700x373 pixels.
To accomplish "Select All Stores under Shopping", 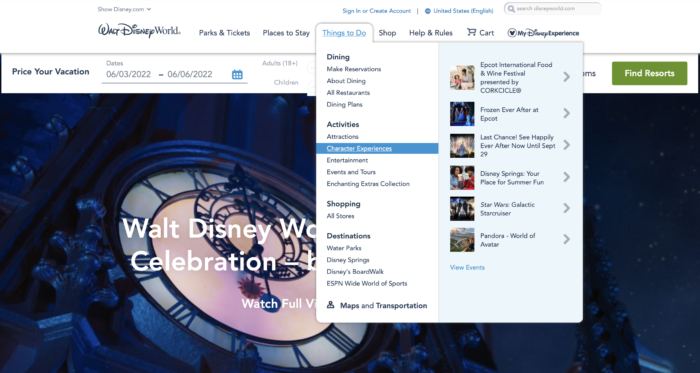I will tap(340, 216).
